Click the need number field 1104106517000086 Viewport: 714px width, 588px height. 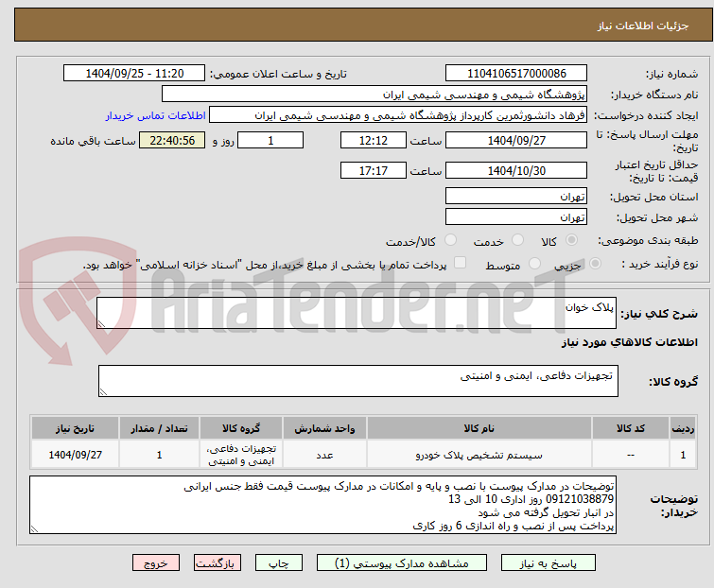(516, 74)
